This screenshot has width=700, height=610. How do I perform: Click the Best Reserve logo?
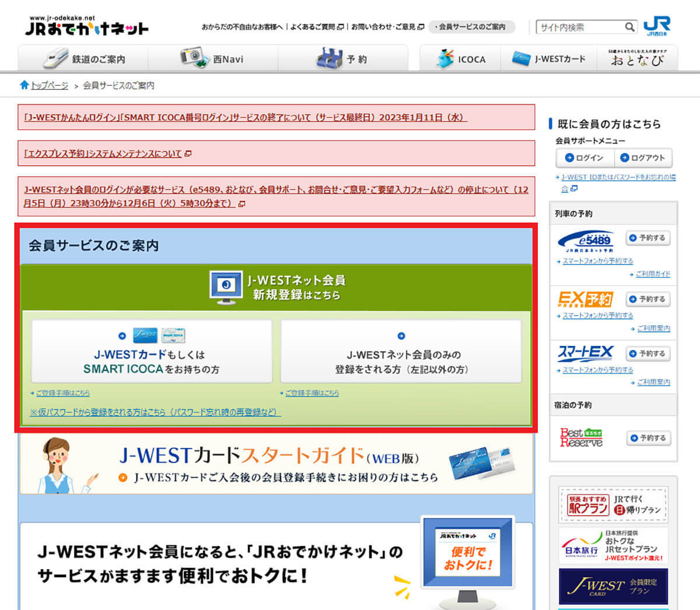coord(581,437)
